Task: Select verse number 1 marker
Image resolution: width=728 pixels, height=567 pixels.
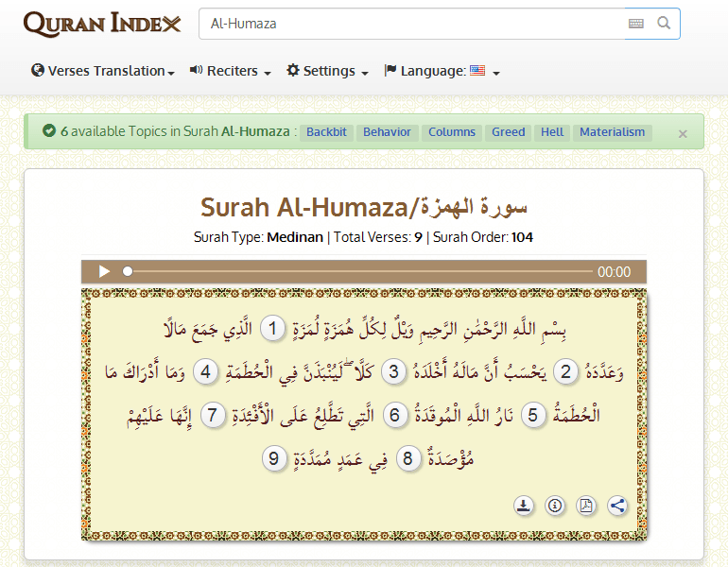Action: tap(272, 330)
